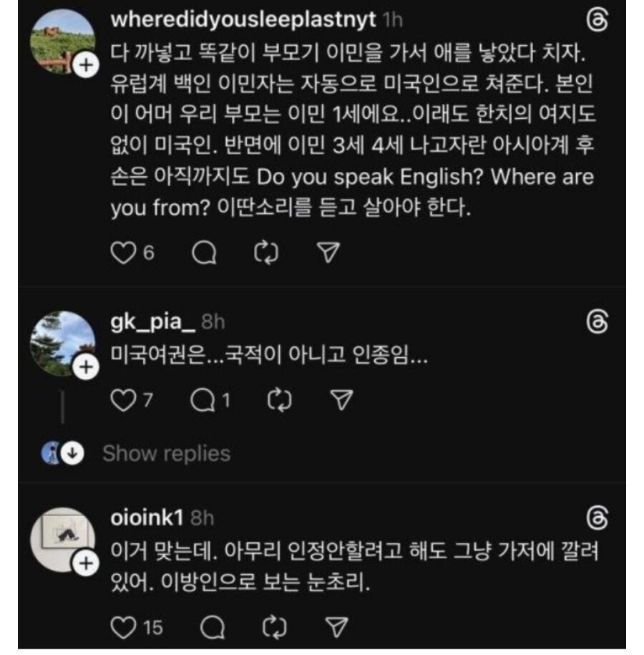The width and height of the screenshot is (644, 655).
Task: Share the wheredidyousleeplastnyt post
Action: pos(326,252)
